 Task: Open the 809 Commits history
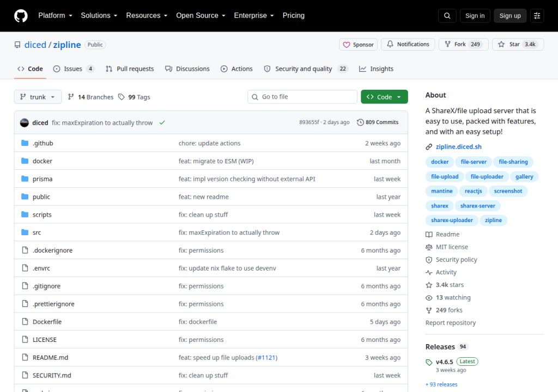point(378,122)
